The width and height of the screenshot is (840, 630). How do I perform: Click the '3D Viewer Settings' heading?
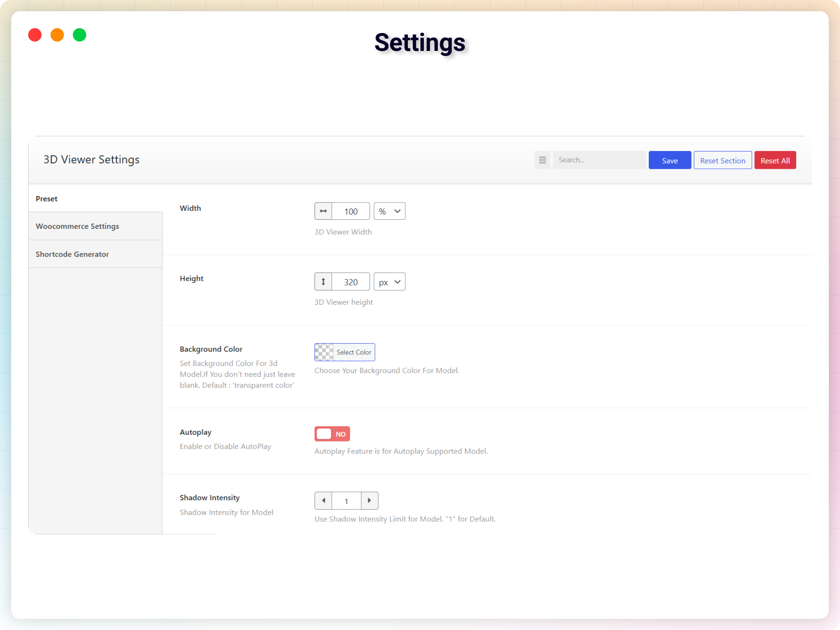click(92, 160)
